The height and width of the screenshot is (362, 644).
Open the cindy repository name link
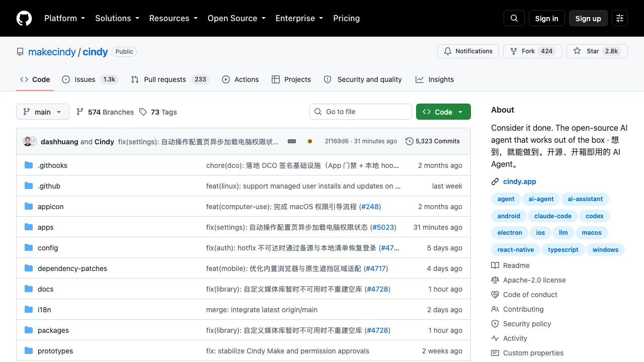pyautogui.click(x=95, y=52)
